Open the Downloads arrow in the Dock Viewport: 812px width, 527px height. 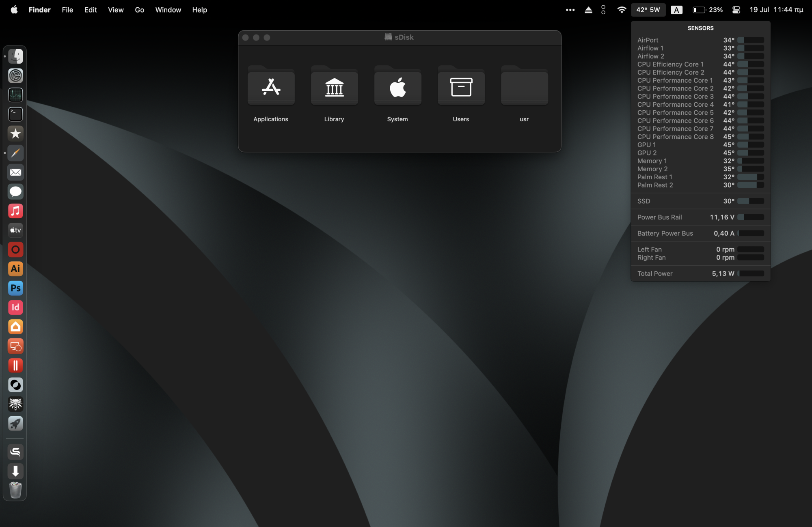click(x=15, y=471)
